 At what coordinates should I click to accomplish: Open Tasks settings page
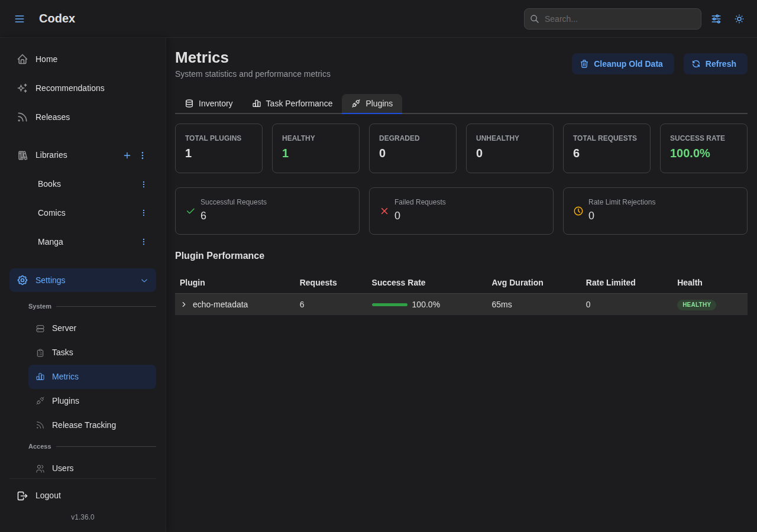tap(92, 352)
